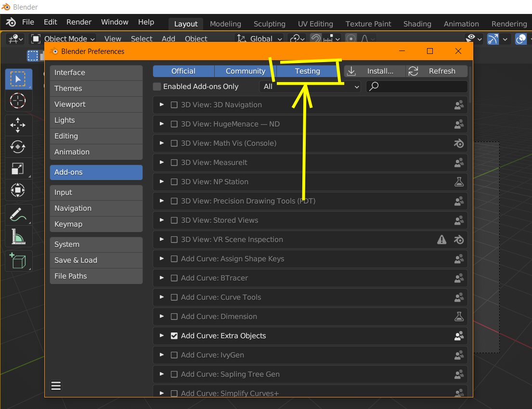
Task: Open the Global orientation dropdown
Action: 260,39
